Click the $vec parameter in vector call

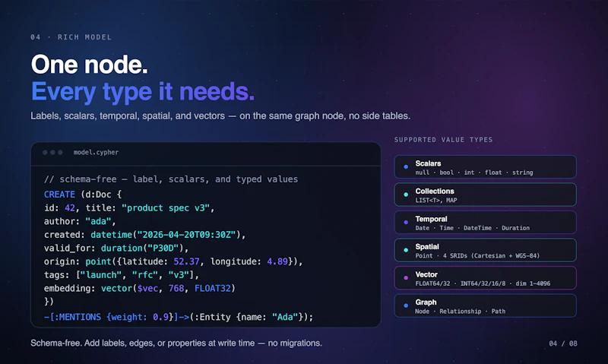pos(147,289)
